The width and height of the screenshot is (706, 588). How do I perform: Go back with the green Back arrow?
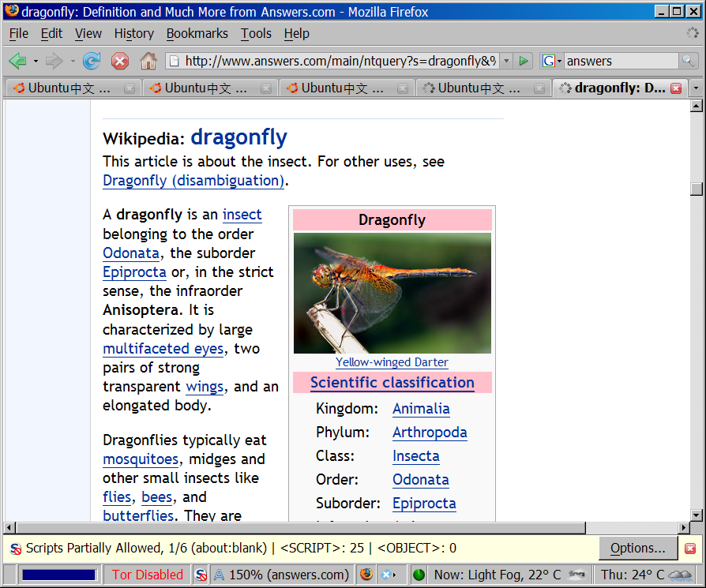pyautogui.click(x=18, y=61)
